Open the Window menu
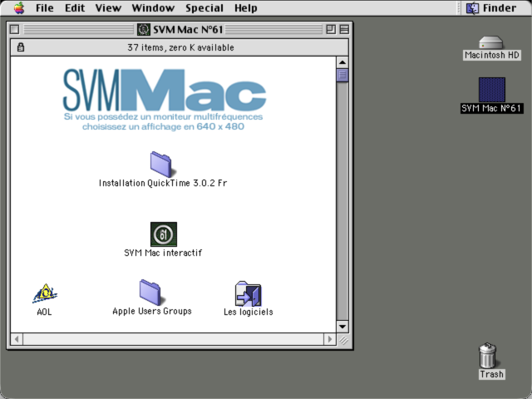This screenshot has width=532, height=399. (153, 7)
